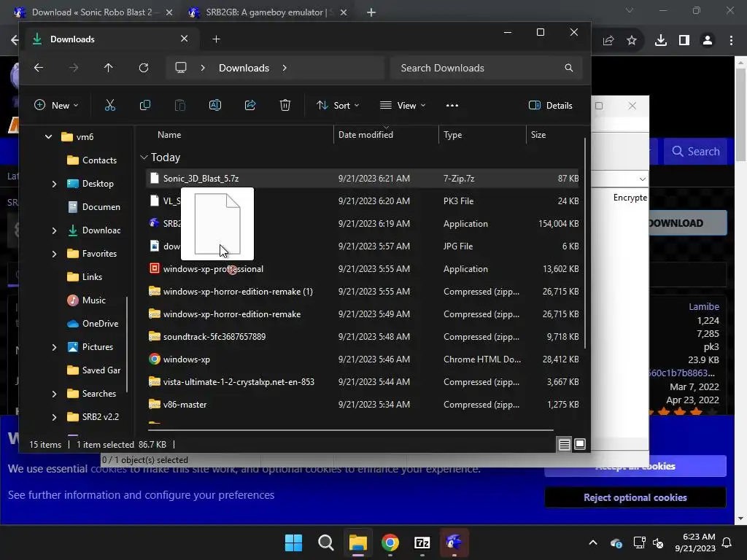Open the See more (three dots) menu in Explorer
The width and height of the screenshot is (747, 560).
pos(452,105)
